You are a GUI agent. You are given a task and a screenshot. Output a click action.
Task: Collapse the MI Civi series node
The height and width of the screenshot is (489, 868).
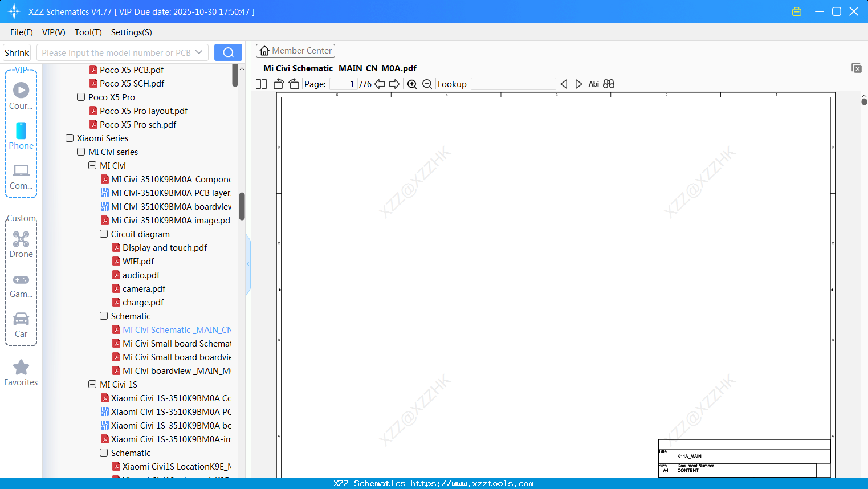tap(81, 152)
